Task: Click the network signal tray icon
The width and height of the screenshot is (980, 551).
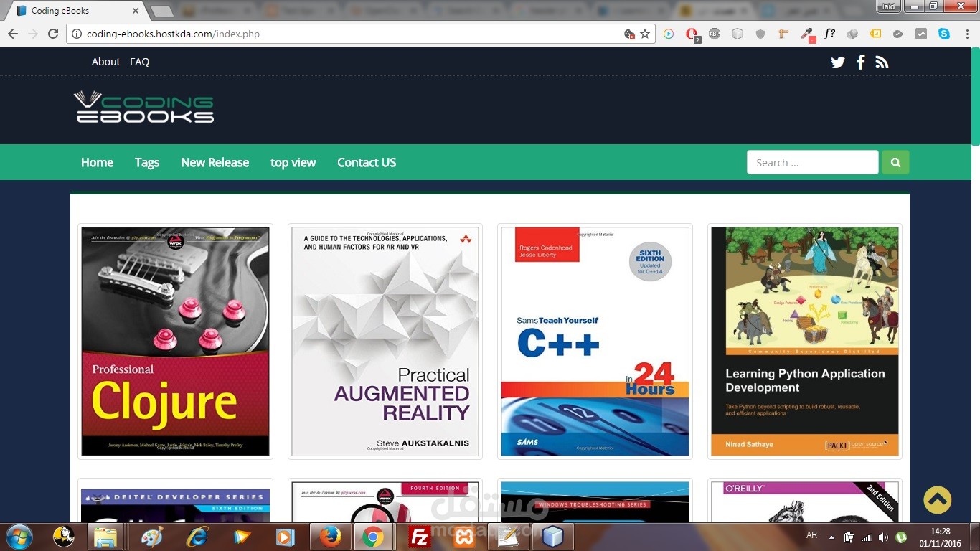Action: (867, 537)
